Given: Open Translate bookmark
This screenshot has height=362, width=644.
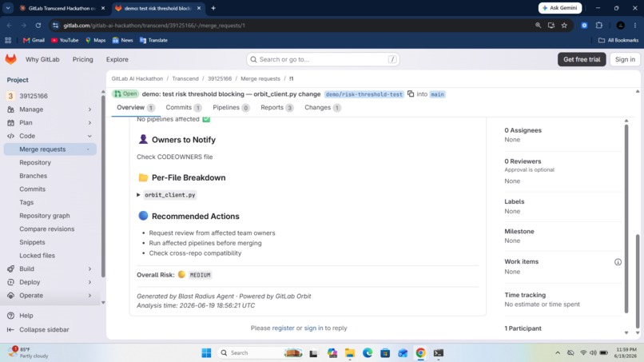Looking at the screenshot, I should tap(153, 40).
